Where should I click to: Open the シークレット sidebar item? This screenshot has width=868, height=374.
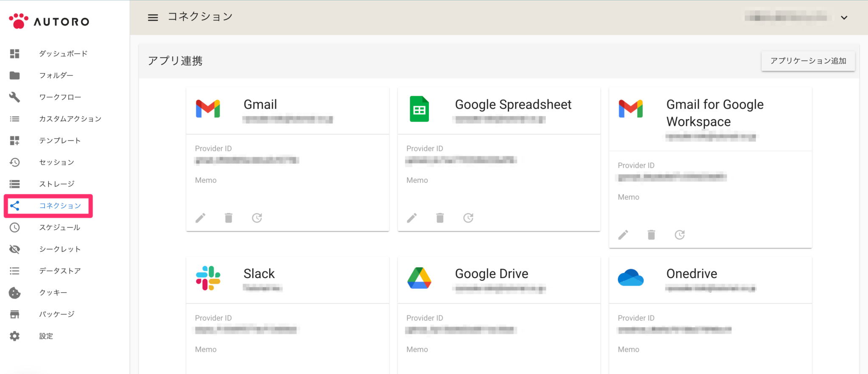click(x=60, y=249)
